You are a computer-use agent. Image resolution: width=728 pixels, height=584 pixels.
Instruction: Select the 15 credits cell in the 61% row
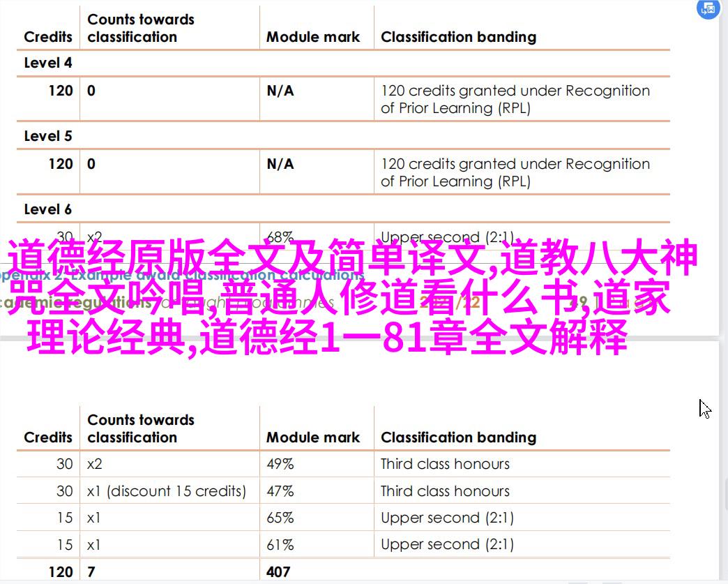click(65, 544)
